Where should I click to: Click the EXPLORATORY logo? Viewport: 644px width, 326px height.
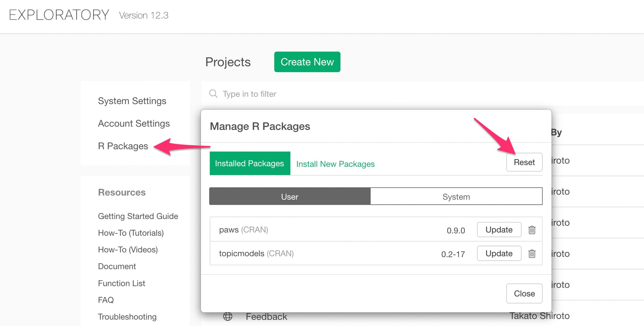pos(59,15)
